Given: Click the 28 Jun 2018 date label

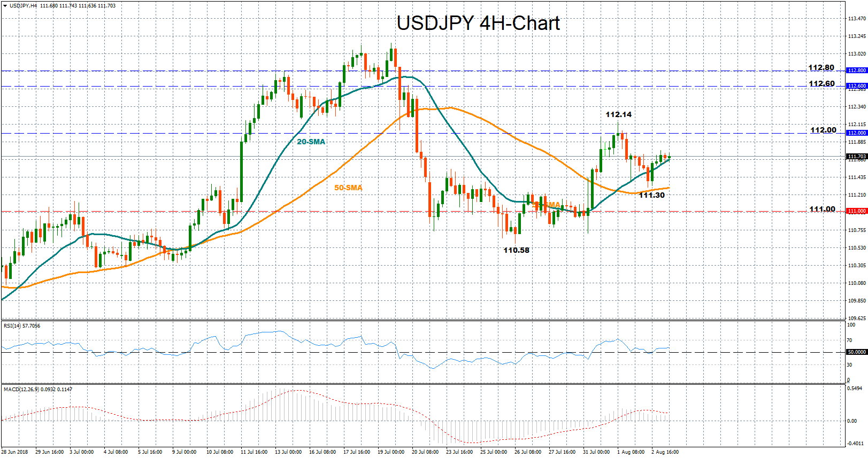Looking at the screenshot, I should point(15,452).
